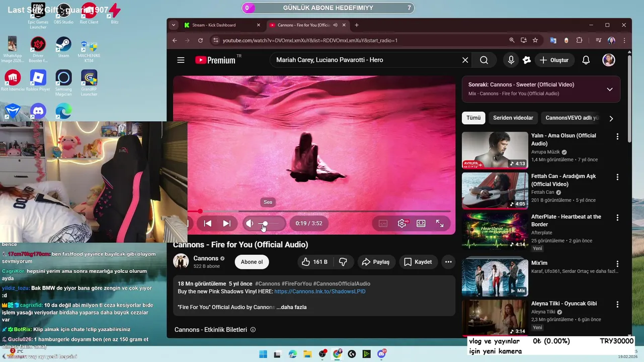The height and width of the screenshot is (362, 644).
Task: Open Discord desktop shortcut
Action: (x=38, y=111)
